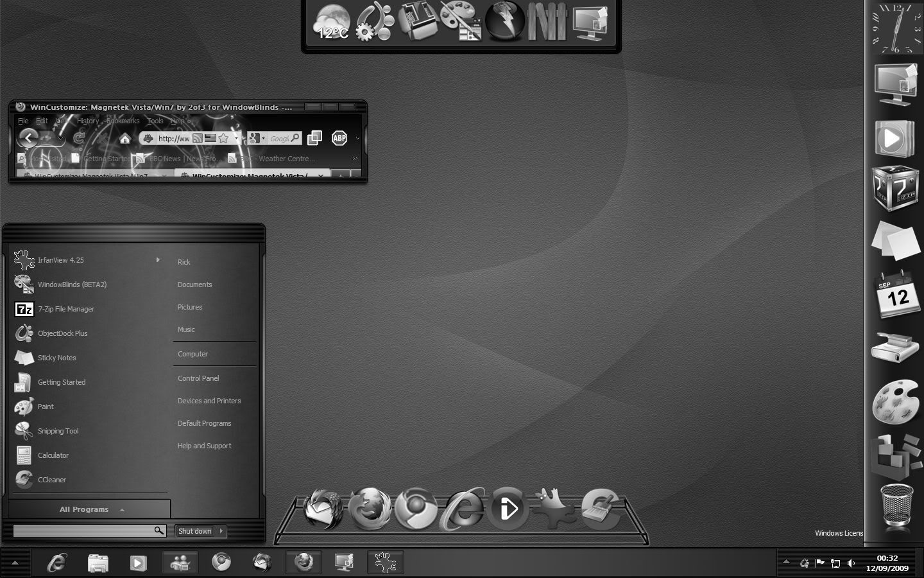The image size is (924, 578).
Task: Launch CCleaner from the bottom dock
Action: (x=601, y=509)
